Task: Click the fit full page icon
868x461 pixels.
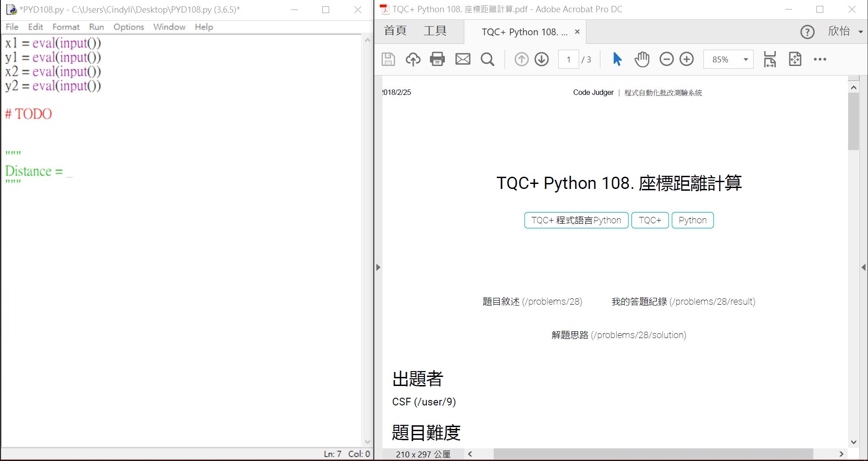Action: 795,59
